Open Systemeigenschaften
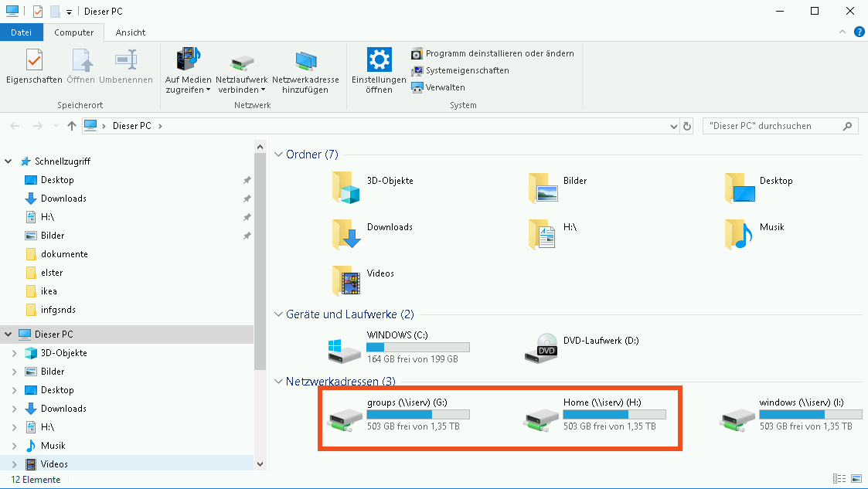Image resolution: width=868 pixels, height=489 pixels. click(x=460, y=70)
